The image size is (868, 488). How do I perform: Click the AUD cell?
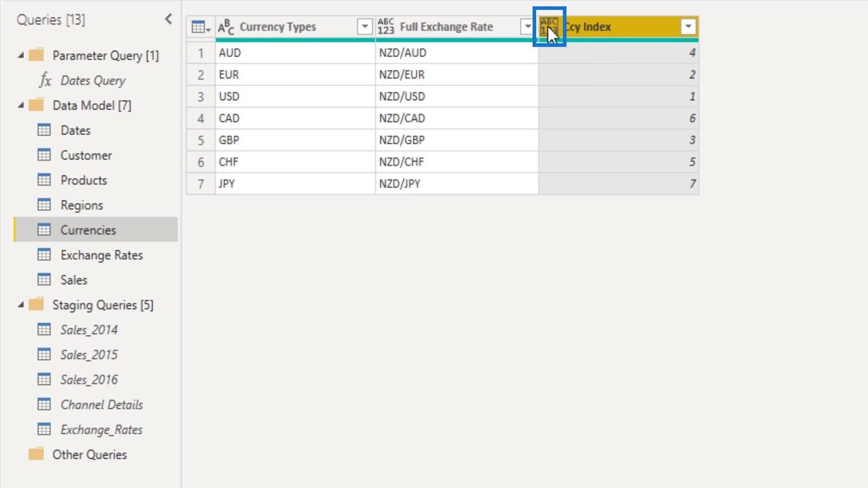point(295,53)
